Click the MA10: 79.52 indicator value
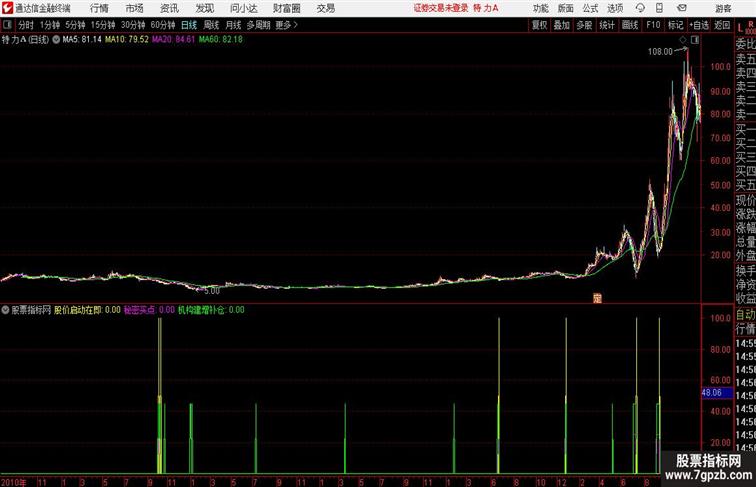 (x=127, y=40)
